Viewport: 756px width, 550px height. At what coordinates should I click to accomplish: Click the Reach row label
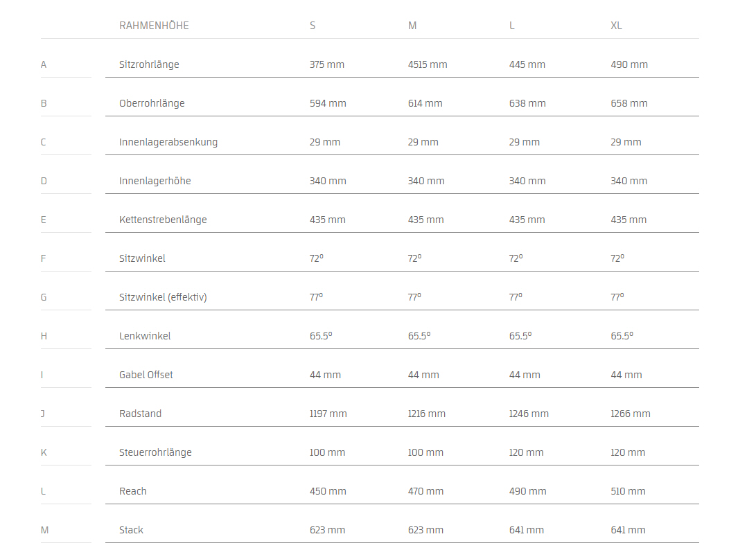(133, 491)
